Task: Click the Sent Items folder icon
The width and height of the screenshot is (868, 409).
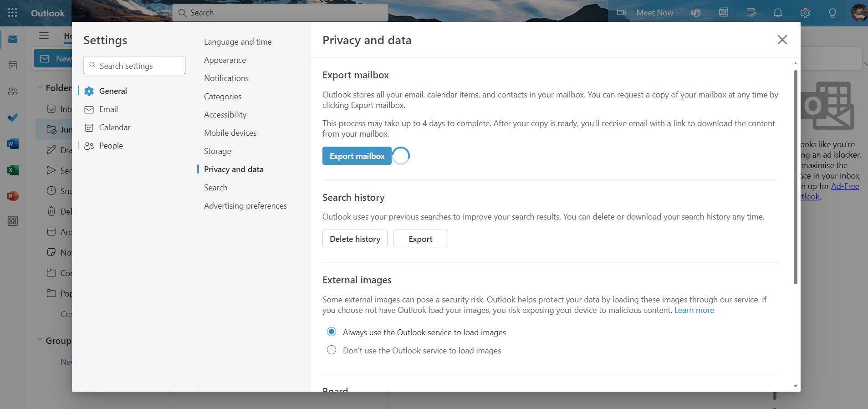Action: (51, 170)
